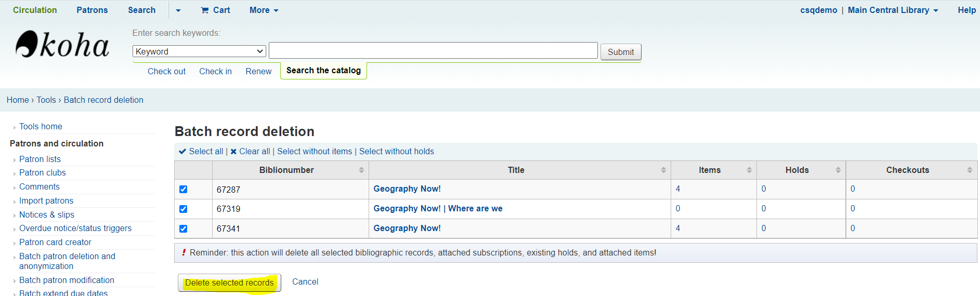Viewport: 980px width, 296px height.
Task: Sort by Items column arrows
Action: 749,170
